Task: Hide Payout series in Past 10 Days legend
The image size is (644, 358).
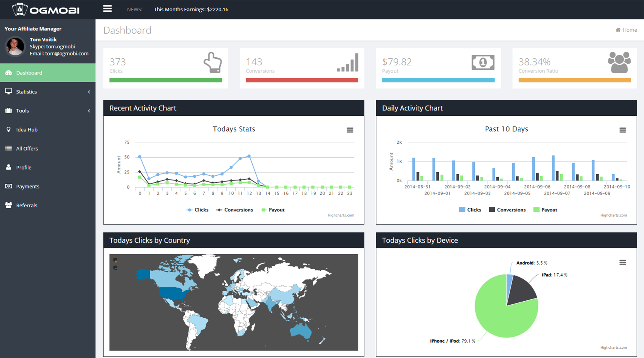Action: (x=545, y=210)
